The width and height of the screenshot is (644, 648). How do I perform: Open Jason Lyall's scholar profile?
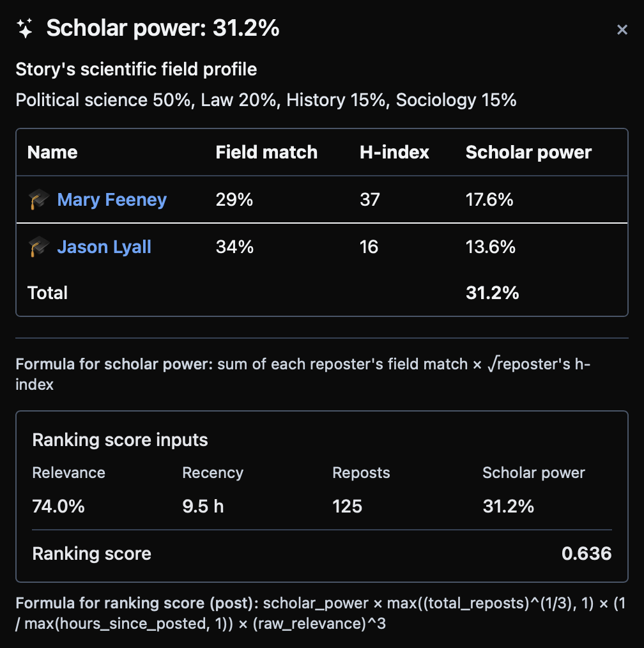pyautogui.click(x=104, y=247)
